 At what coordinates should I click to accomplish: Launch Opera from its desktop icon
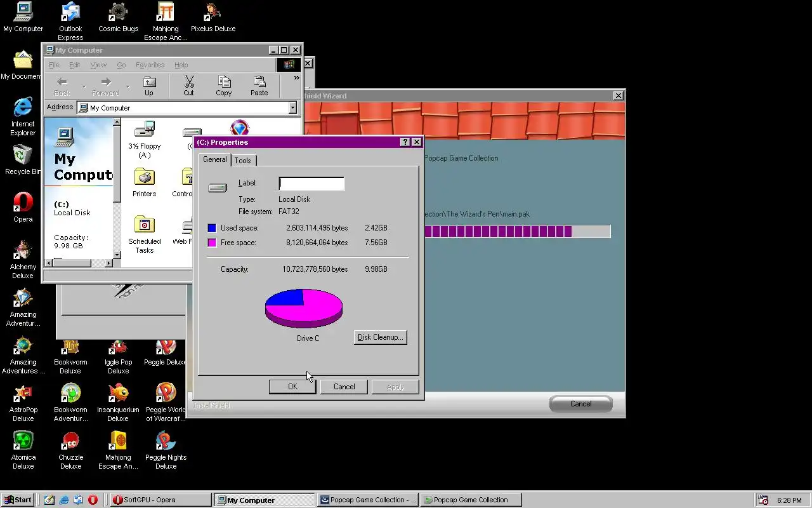tap(23, 208)
